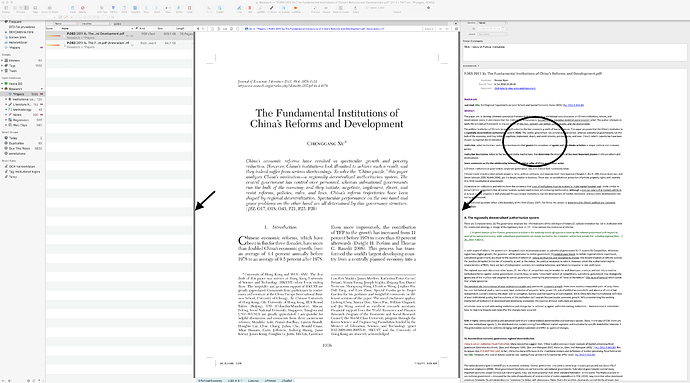Click the blue document path link above PDF
690x383 pixels.
(315, 29)
